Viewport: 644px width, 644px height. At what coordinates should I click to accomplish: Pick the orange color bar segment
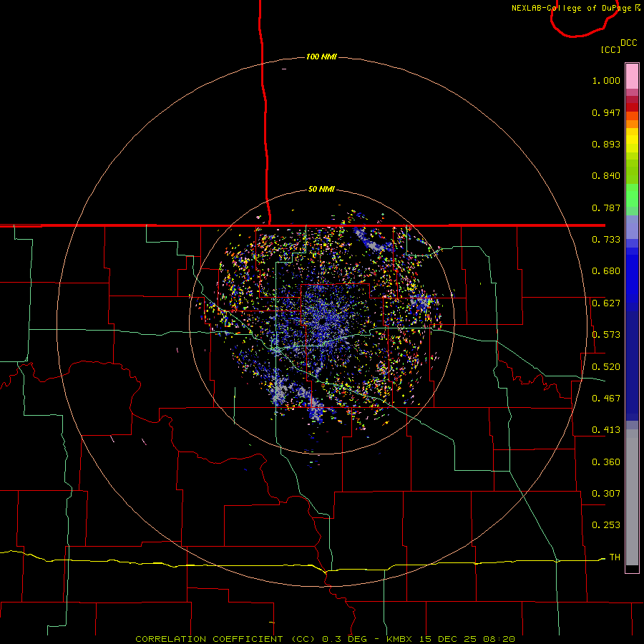(632, 124)
